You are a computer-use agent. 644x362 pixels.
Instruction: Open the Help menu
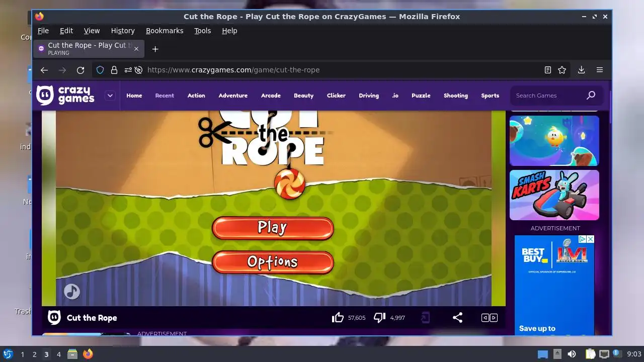229,31
